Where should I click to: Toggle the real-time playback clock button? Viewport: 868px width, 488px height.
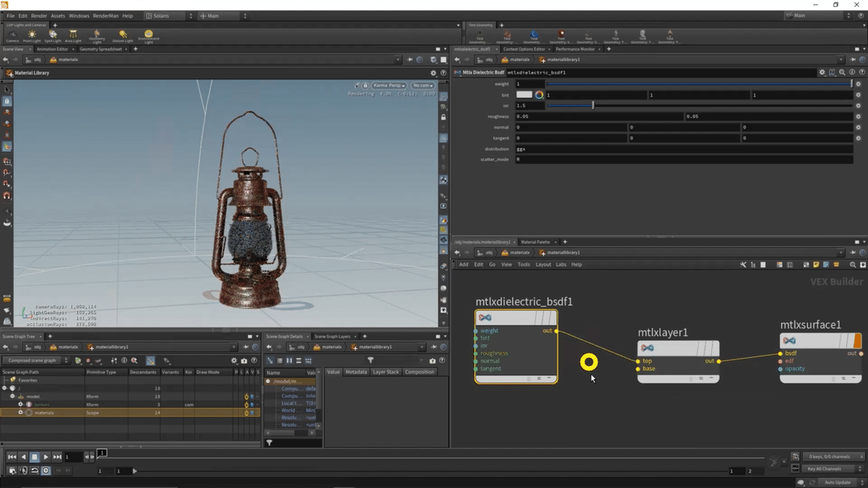point(46,471)
